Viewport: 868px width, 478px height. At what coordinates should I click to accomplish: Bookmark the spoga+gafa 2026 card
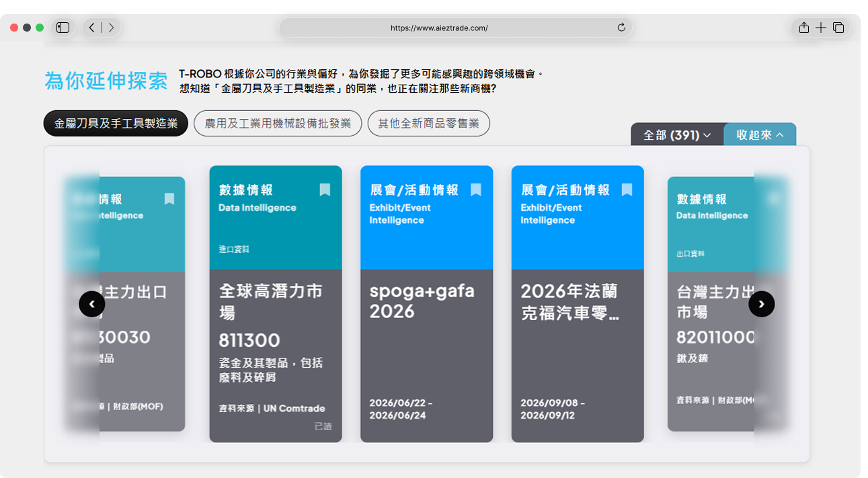pos(476,190)
